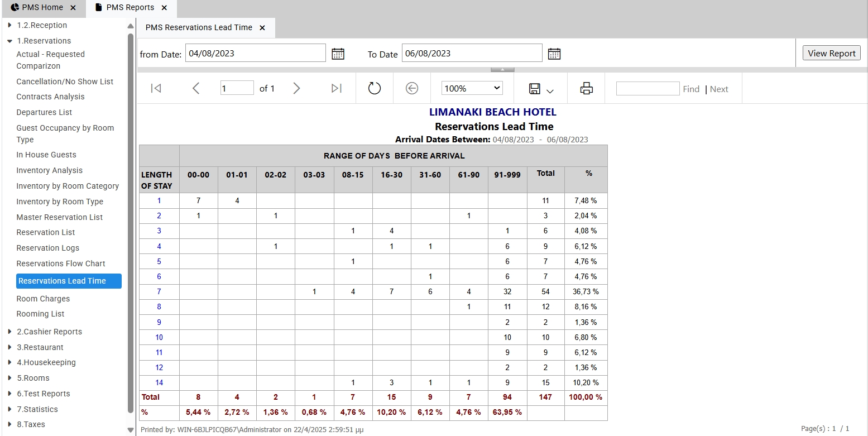The height and width of the screenshot is (436, 868).
Task: Open the In House Guests report
Action: coord(46,155)
